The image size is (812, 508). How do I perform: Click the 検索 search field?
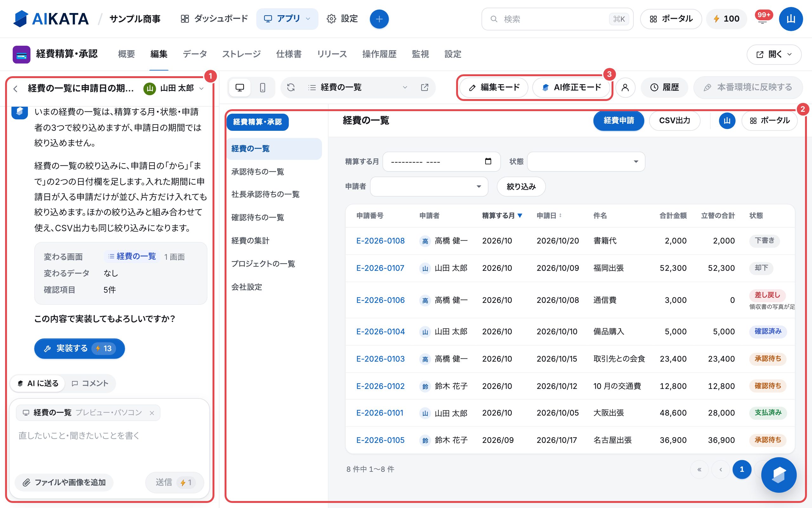pos(557,19)
